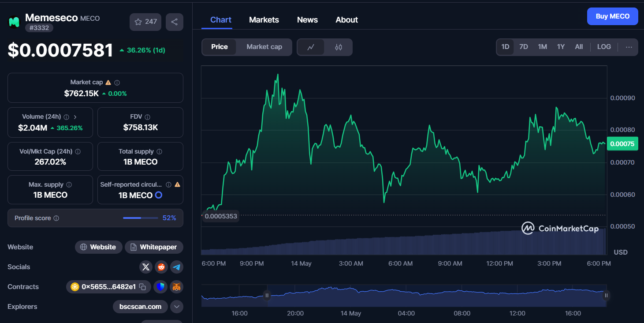
Task: Copy the contract address with the copy icon
Action: [x=142, y=287]
